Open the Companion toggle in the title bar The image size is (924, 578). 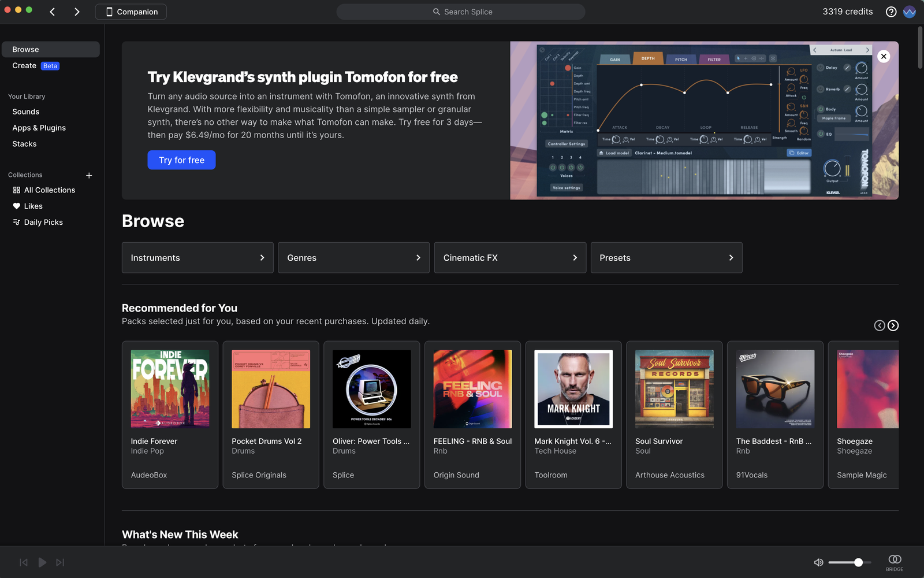click(131, 12)
